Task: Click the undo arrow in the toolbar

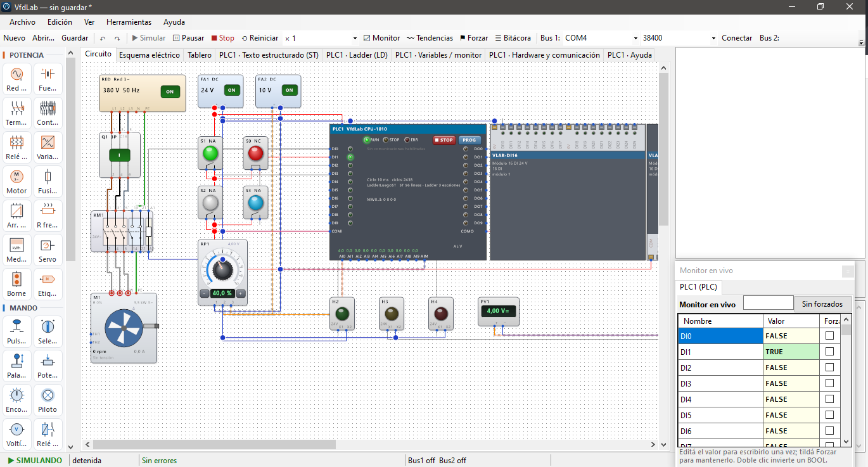Action: click(x=103, y=38)
